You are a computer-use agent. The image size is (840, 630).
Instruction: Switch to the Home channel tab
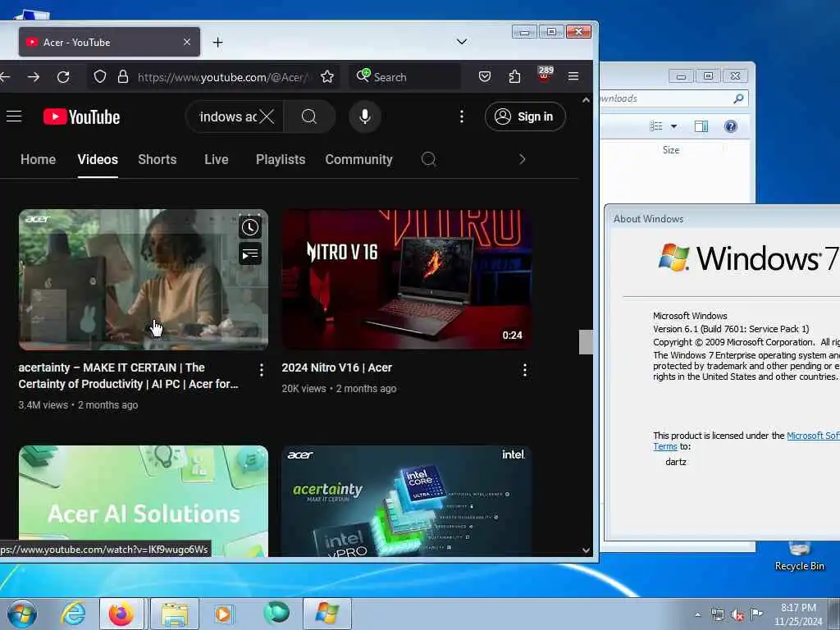[38, 159]
